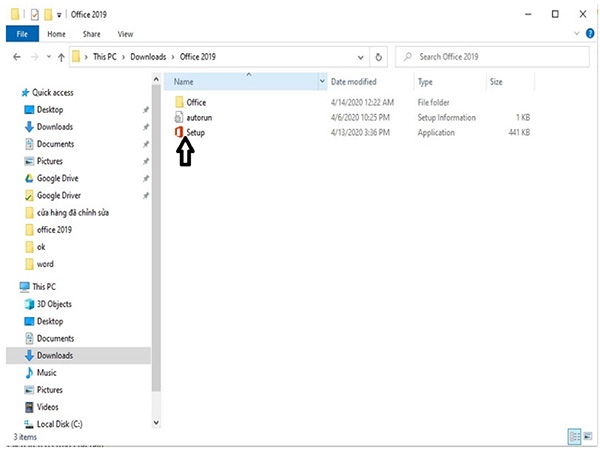Viewport: 600px width, 452px height.
Task: Open the quick access toolbar customize dropdown
Action: [x=59, y=15]
